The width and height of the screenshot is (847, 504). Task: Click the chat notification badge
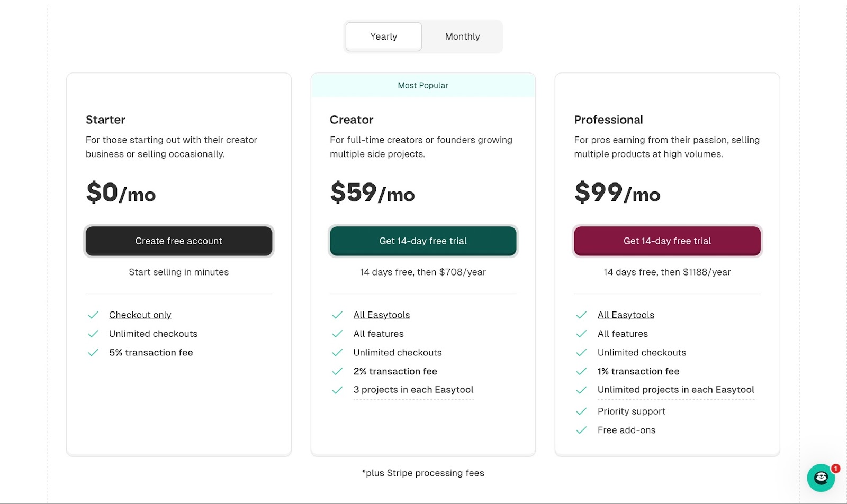835,469
